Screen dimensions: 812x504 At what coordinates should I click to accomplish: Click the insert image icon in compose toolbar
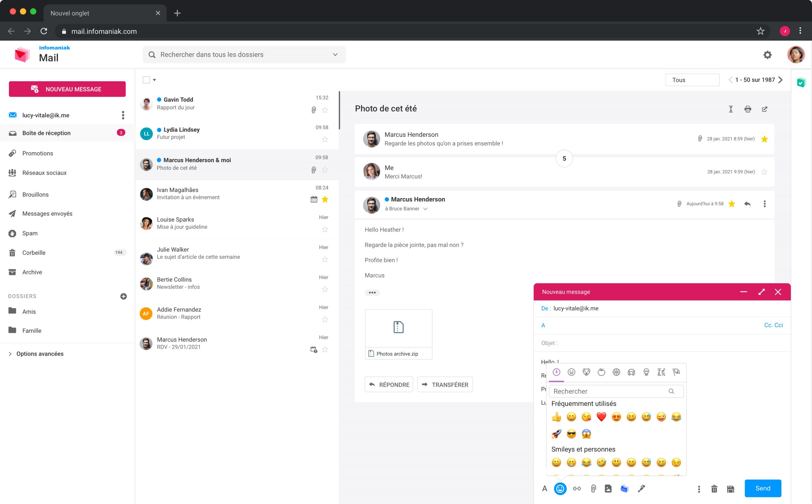click(608, 489)
